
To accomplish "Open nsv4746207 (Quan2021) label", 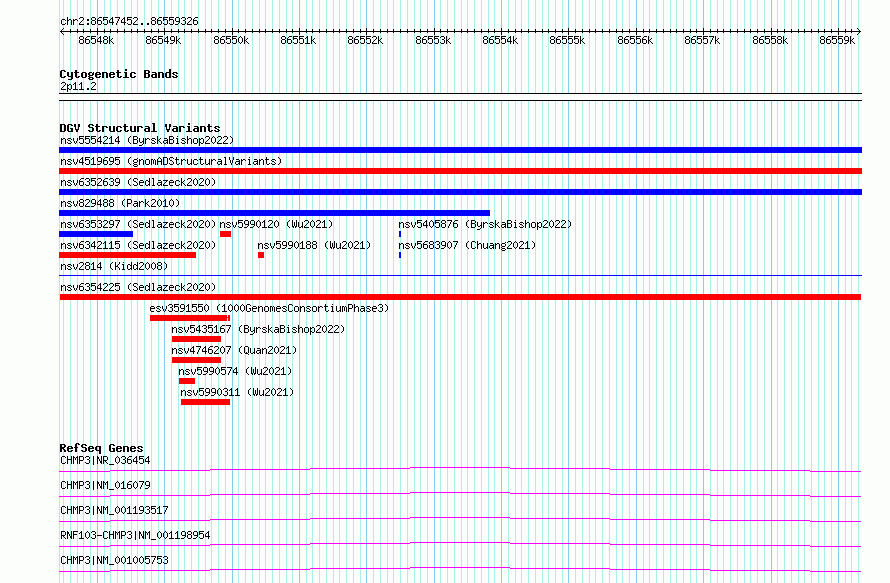I will (x=234, y=350).
